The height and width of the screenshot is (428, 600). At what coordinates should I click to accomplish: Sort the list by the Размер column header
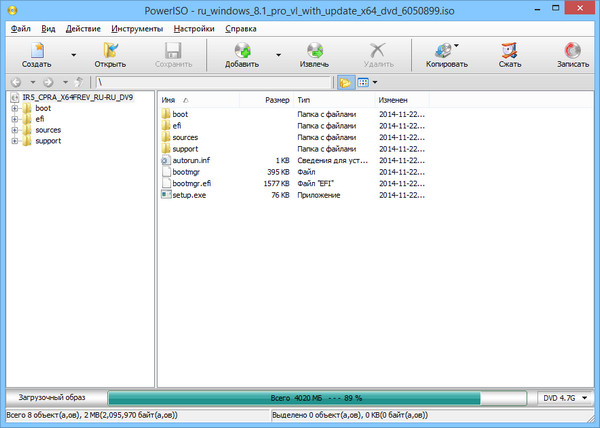point(276,101)
